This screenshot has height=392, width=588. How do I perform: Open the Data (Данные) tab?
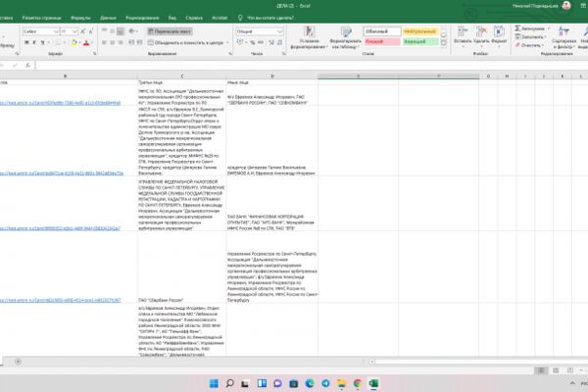pos(108,18)
